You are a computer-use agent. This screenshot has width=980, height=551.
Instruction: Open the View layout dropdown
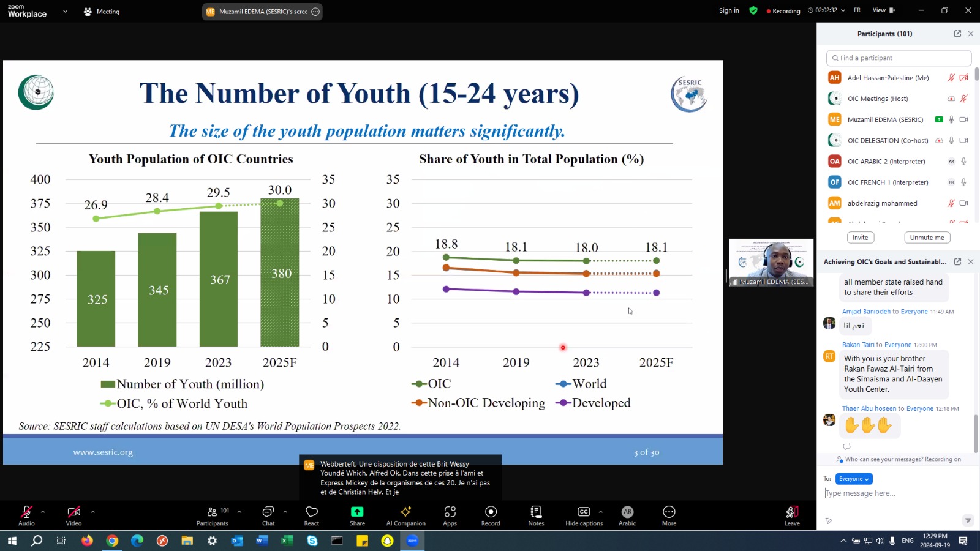click(x=883, y=10)
